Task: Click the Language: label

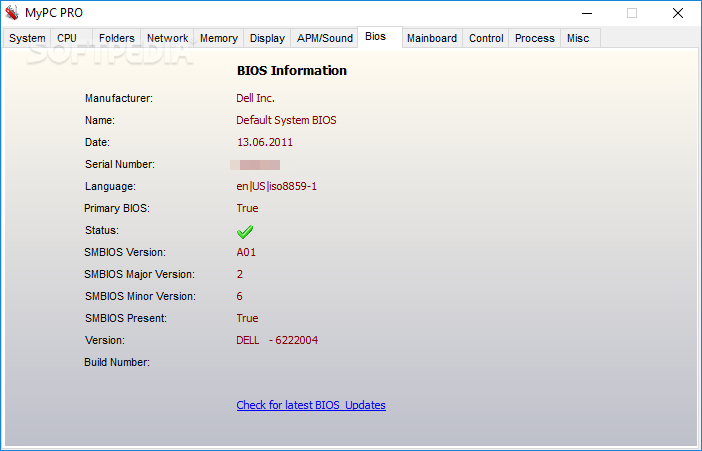Action: point(110,186)
